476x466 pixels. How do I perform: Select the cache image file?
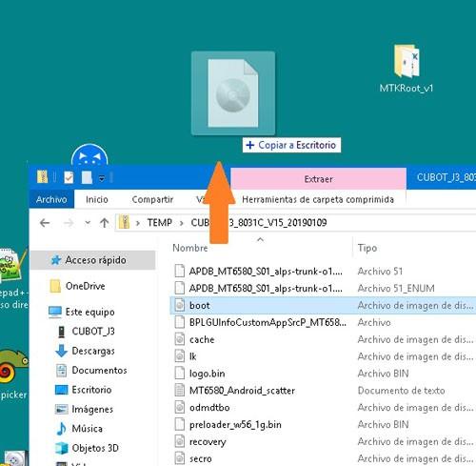(202, 339)
